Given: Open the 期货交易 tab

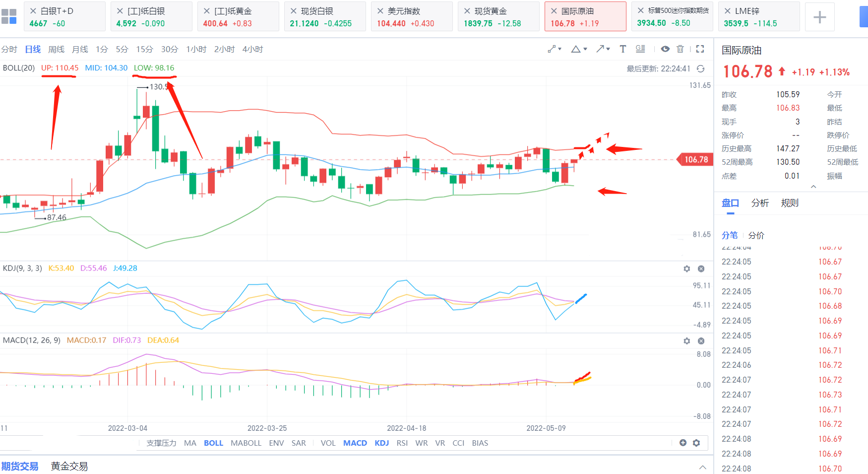Looking at the screenshot, I should 19,466.
